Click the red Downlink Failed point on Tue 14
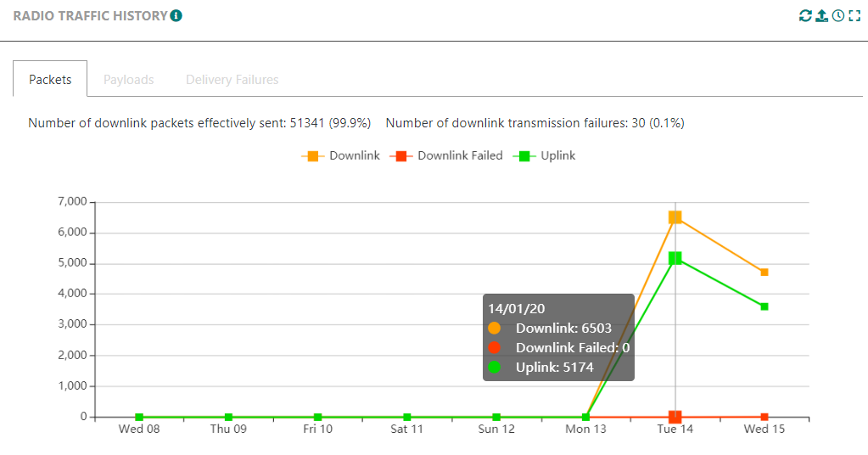Image resolution: width=868 pixels, height=455 pixels. click(675, 417)
